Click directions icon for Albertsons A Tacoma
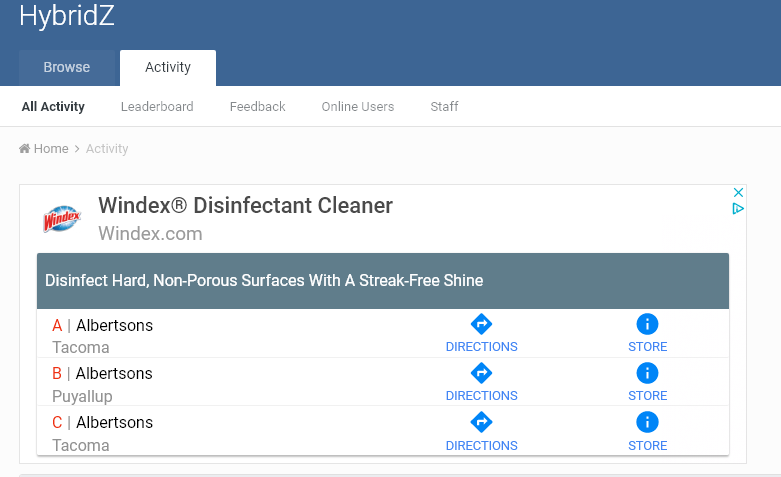Screen dimensions: 781x477 (x=481, y=324)
